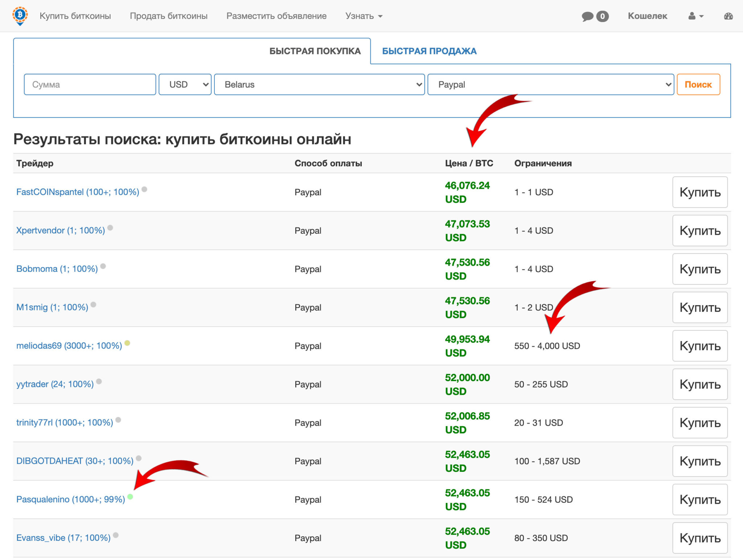Image resolution: width=743 pixels, height=560 pixels.
Task: Select the Быстрая покупка tab
Action: (x=315, y=51)
